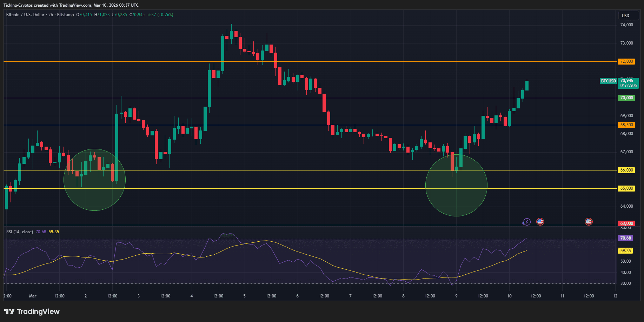Click the purple lightning bolt event icon

point(526,222)
